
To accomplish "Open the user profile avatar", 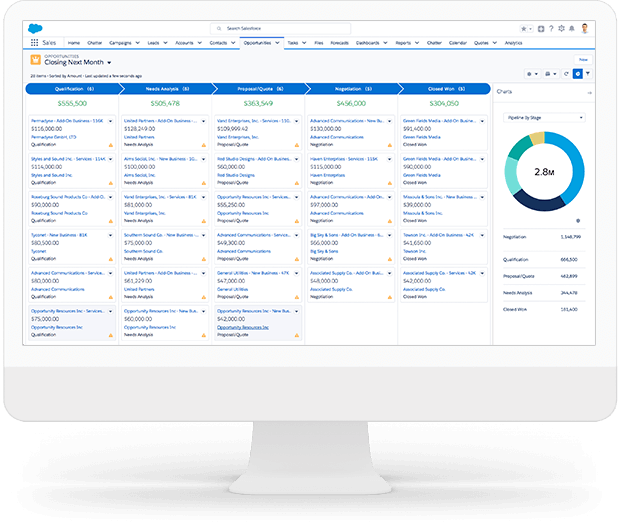I will click(585, 28).
